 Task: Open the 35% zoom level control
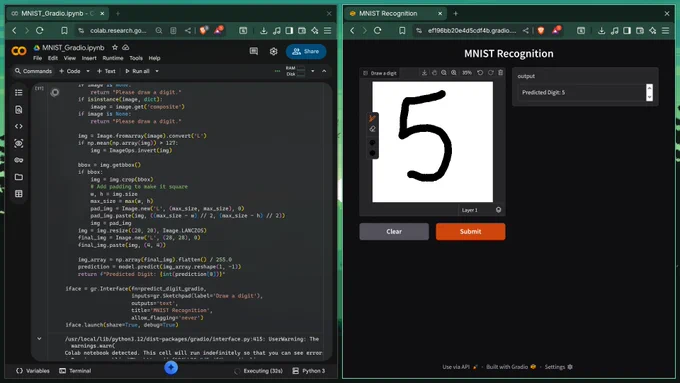coord(467,73)
